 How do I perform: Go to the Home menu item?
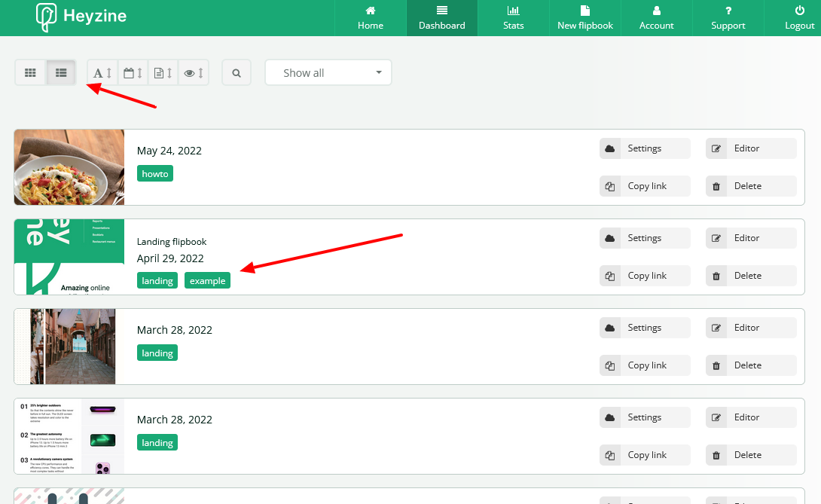[370, 18]
